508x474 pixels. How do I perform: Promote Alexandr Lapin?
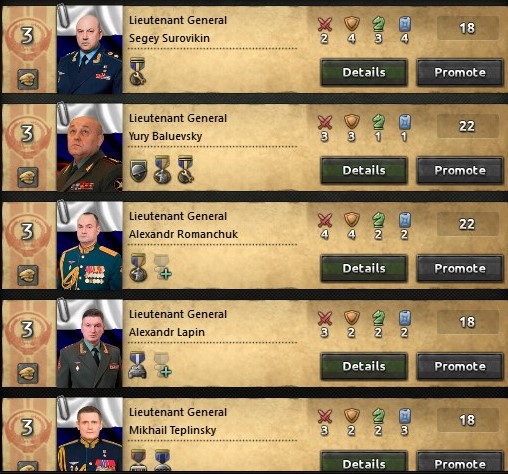[460, 366]
